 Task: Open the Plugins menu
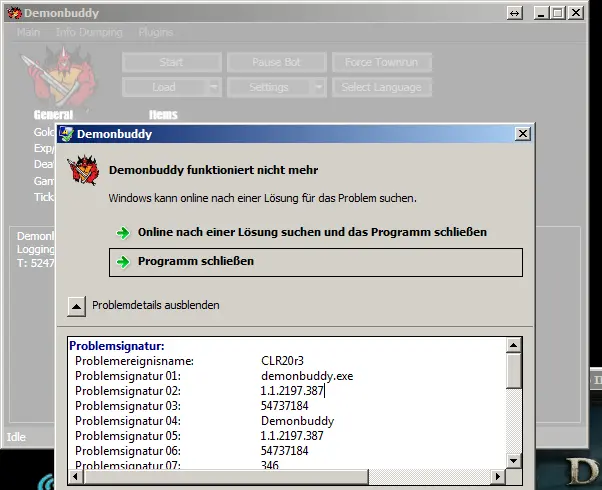pyautogui.click(x=155, y=32)
